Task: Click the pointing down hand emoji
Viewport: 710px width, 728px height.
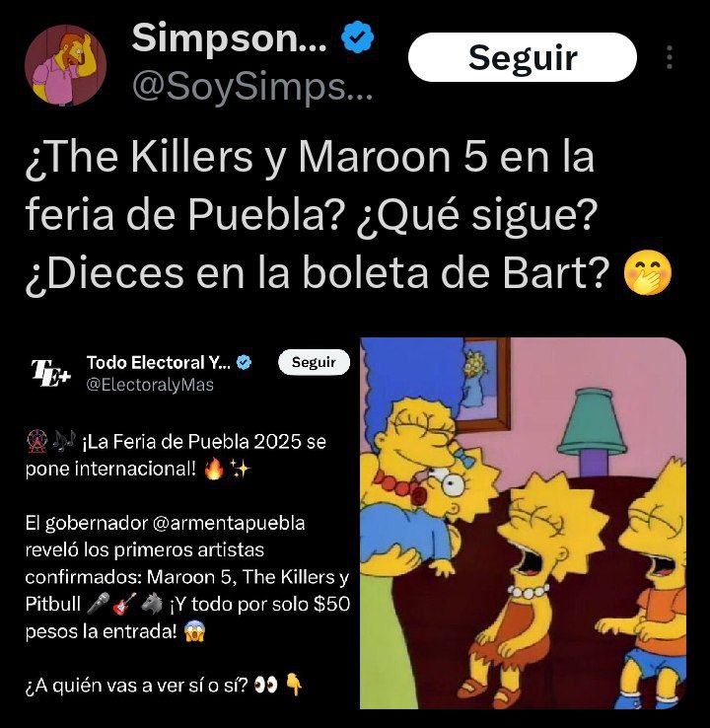Action: [295, 685]
